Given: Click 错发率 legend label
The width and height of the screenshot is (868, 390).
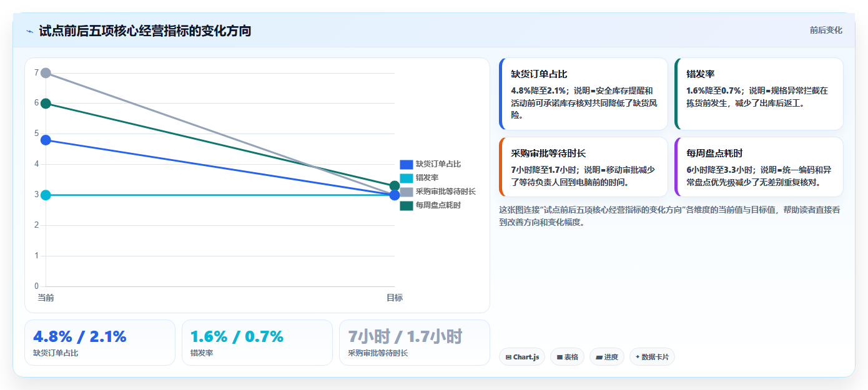Looking at the screenshot, I should pyautogui.click(x=427, y=178).
